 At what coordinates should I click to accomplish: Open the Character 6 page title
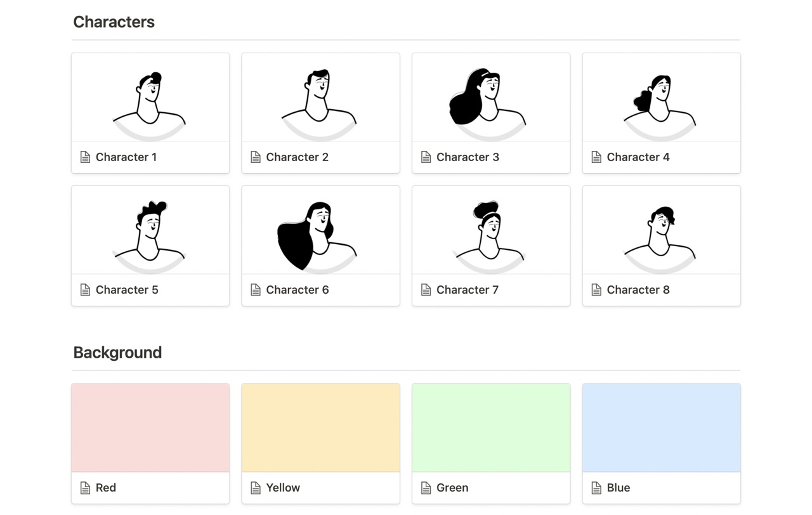[298, 290]
